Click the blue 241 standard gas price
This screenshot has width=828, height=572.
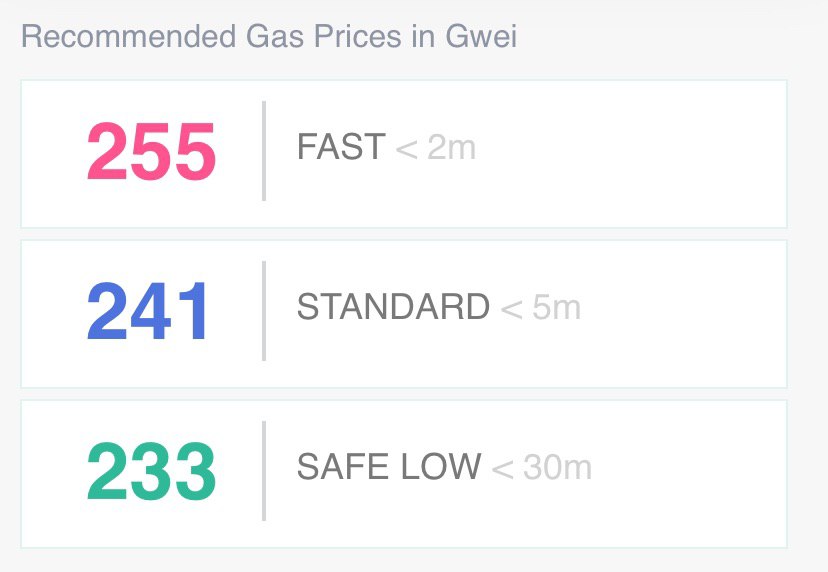pos(147,311)
